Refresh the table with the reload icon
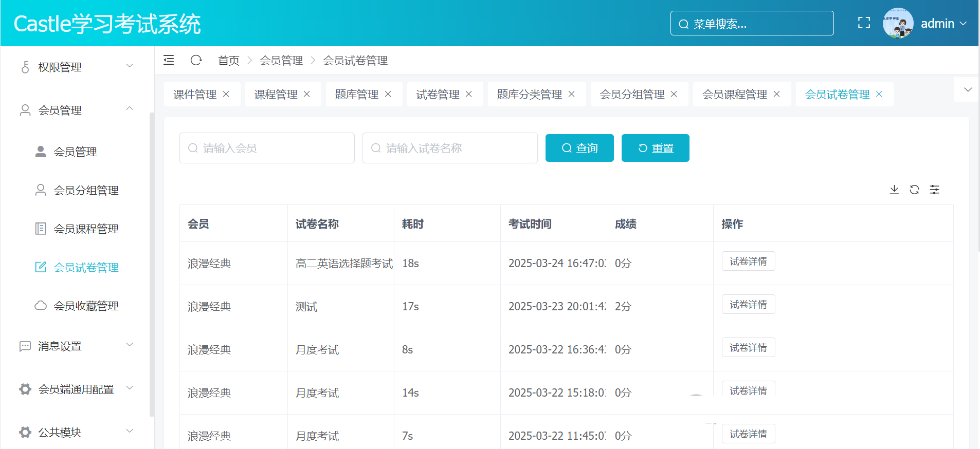 (914, 190)
